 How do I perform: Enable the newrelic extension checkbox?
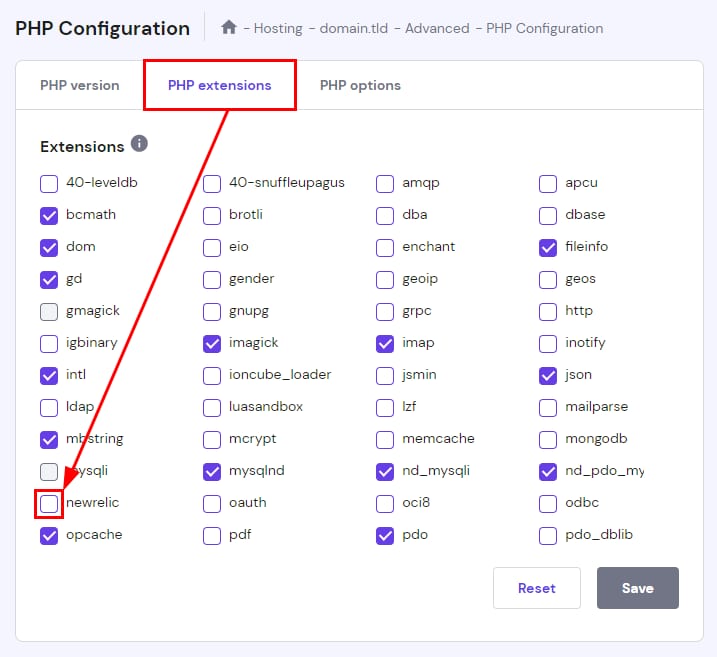(x=49, y=503)
